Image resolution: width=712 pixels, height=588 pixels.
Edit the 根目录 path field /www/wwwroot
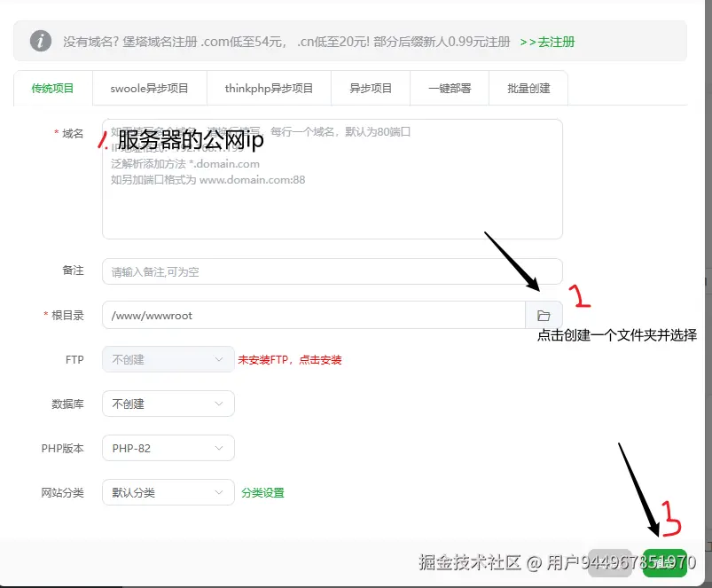314,315
